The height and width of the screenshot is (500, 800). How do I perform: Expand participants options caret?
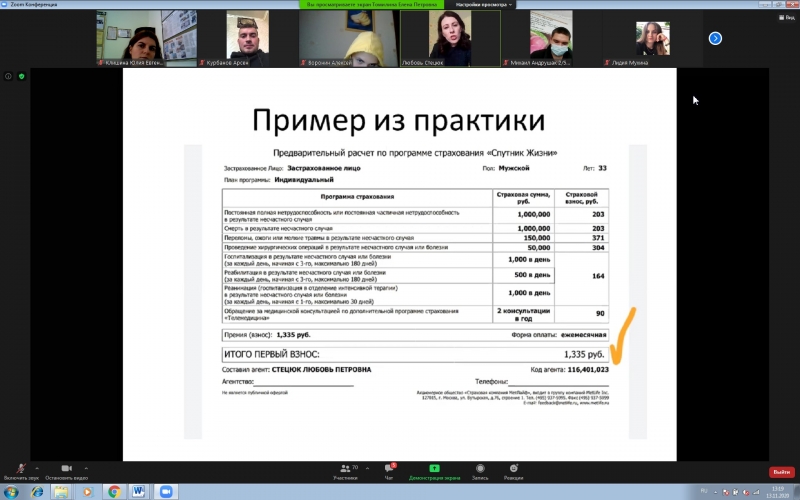tap(367, 468)
